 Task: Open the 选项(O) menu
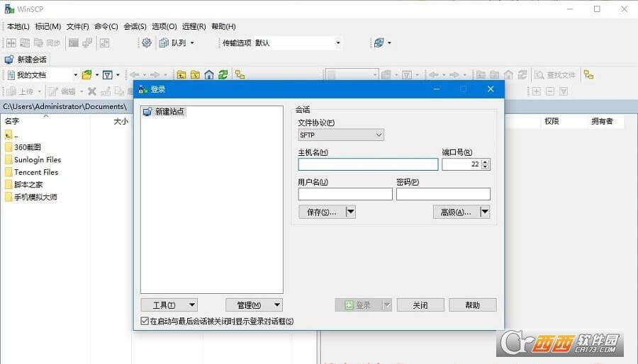pyautogui.click(x=164, y=26)
